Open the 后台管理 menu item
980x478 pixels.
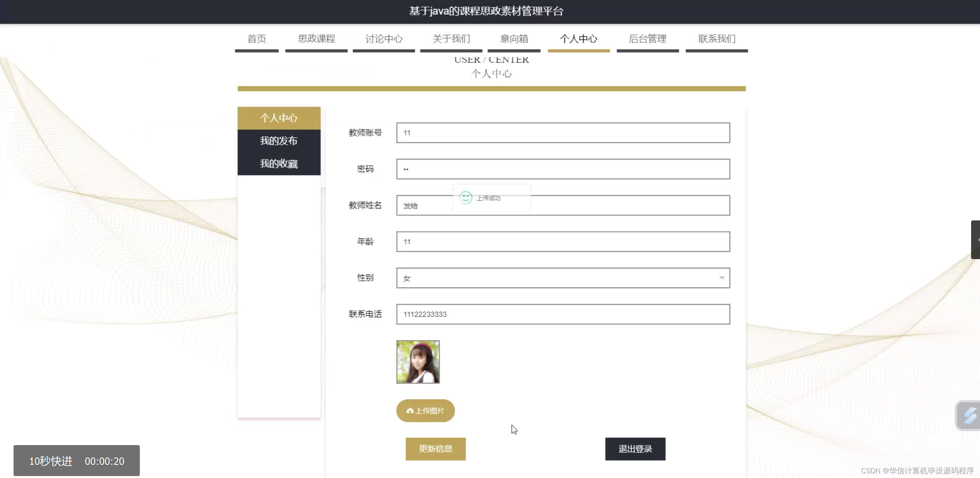click(647, 39)
